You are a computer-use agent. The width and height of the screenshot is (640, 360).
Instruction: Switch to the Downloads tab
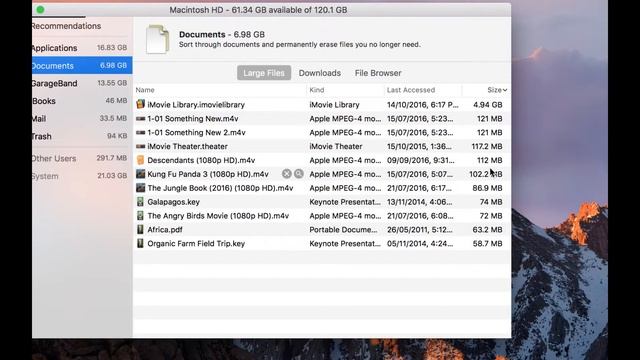click(x=320, y=73)
